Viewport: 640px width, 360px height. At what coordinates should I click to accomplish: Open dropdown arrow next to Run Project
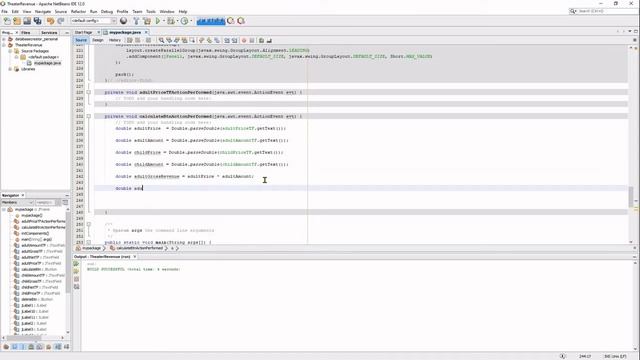pyautogui.click(x=164, y=21)
